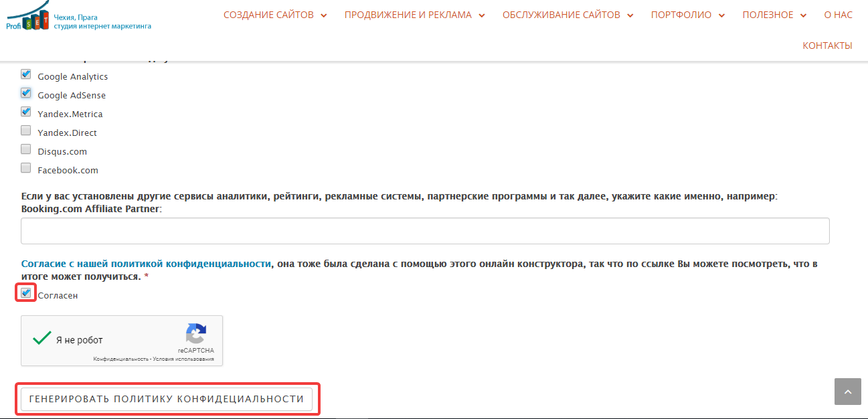Open reCAPTCHA Конфиденциальность link

(x=120, y=359)
